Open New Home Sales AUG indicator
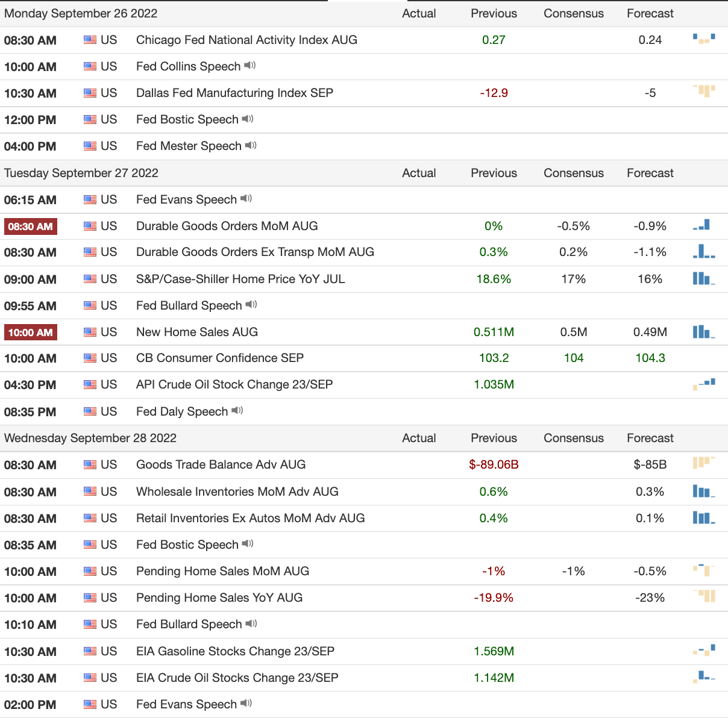The height and width of the screenshot is (718, 728). 196,332
